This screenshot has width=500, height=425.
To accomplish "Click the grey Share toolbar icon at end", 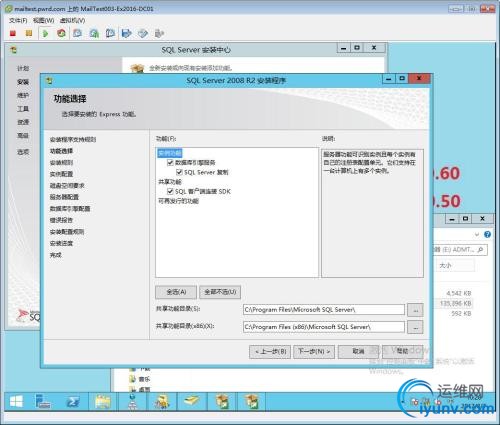I will click(159, 33).
